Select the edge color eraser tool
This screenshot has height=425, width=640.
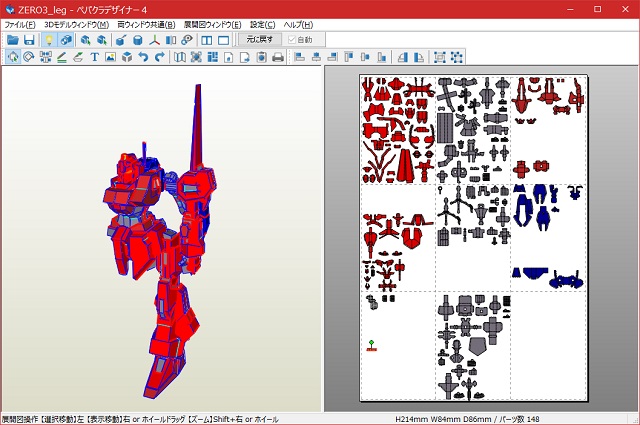click(x=78, y=57)
